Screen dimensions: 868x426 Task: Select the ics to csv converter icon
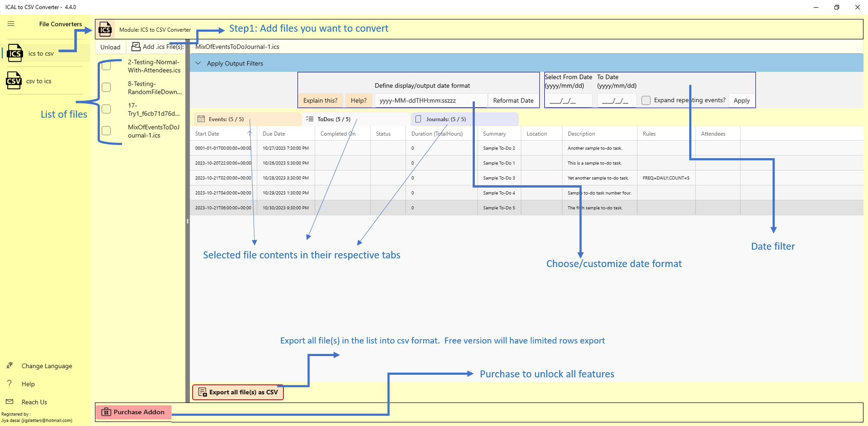point(15,53)
